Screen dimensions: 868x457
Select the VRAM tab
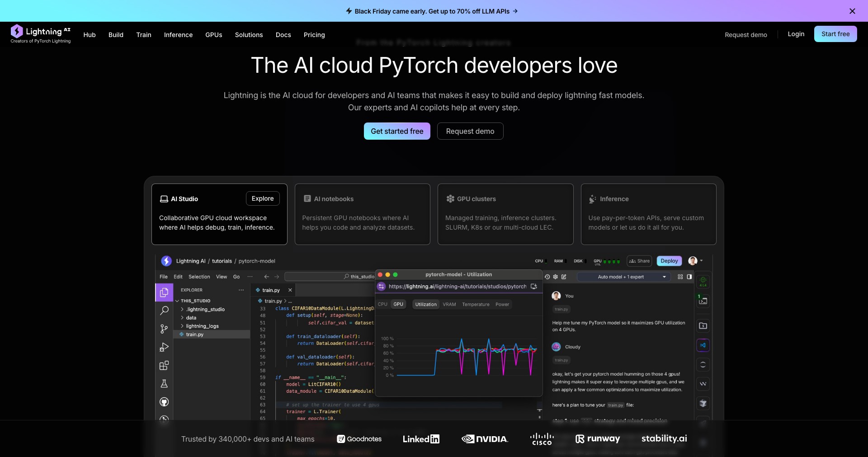click(x=449, y=305)
